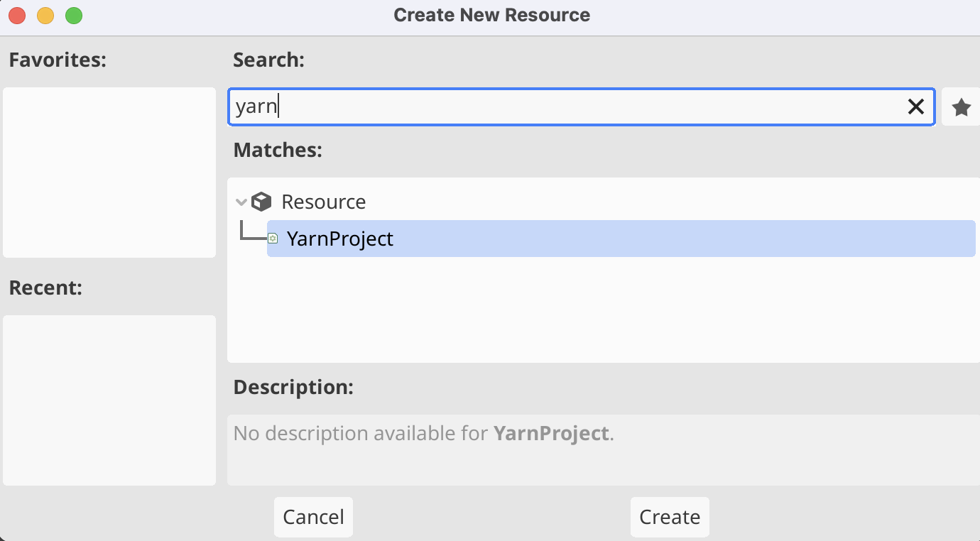Clear the search text with the X icon
This screenshot has width=980, height=541.
pos(916,107)
